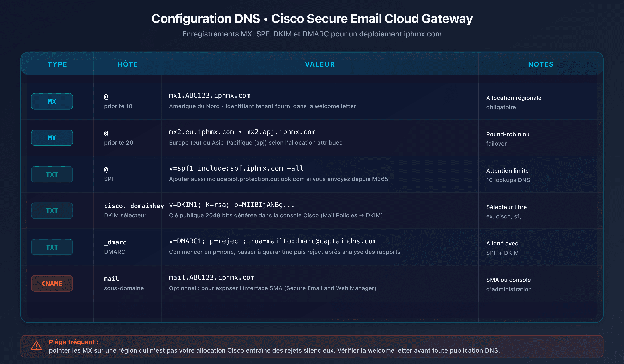Select the Round-robin ou failover note
The width and height of the screenshot is (624, 364).
tap(507, 139)
